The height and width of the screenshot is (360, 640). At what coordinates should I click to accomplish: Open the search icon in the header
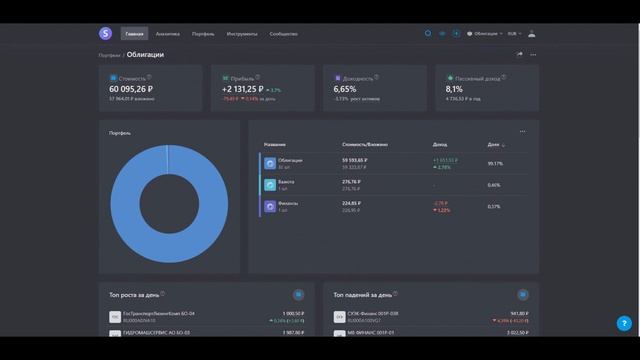pyautogui.click(x=428, y=33)
